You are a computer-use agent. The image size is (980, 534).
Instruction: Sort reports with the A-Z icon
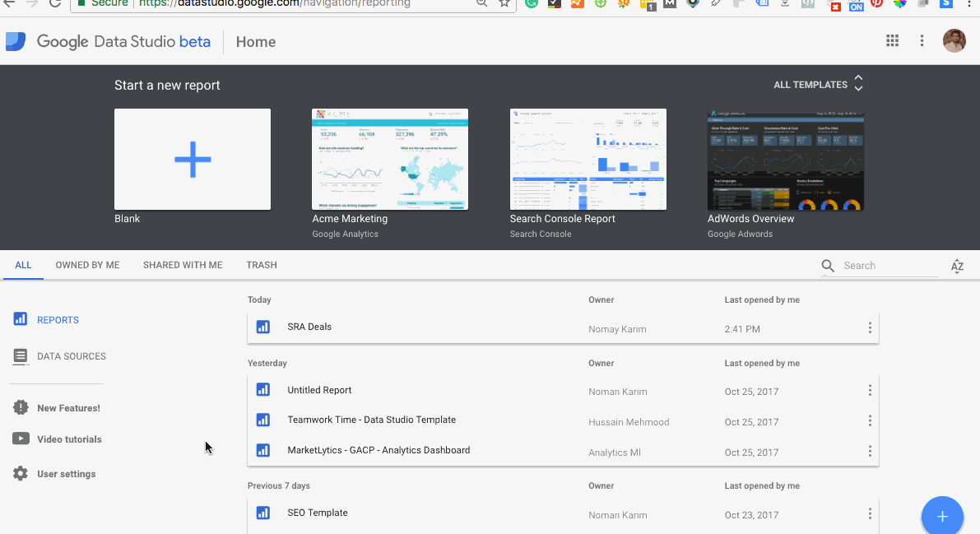click(957, 265)
